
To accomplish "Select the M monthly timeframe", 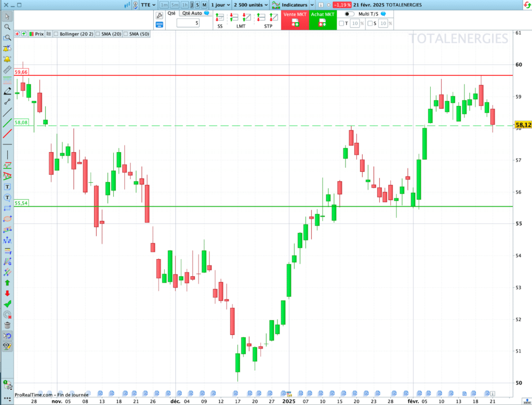I will [204, 5].
